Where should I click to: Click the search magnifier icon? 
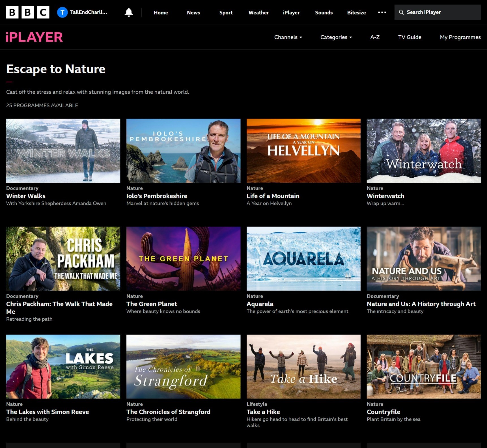pos(401,12)
